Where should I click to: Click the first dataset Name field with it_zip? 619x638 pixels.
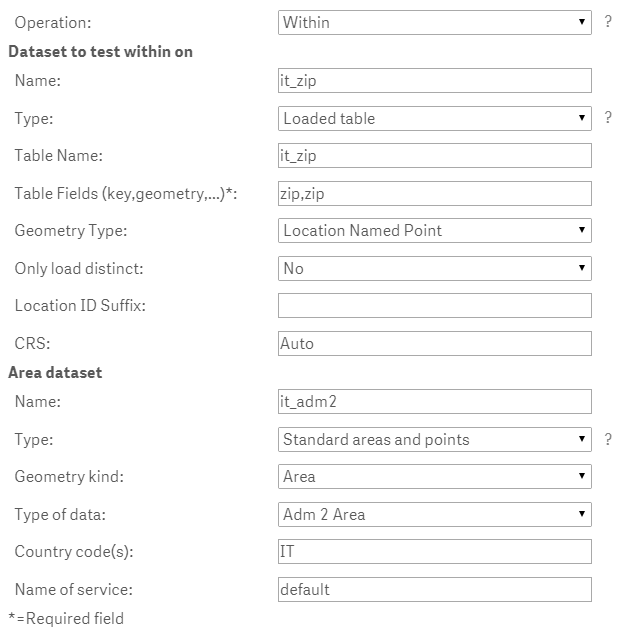pyautogui.click(x=434, y=81)
